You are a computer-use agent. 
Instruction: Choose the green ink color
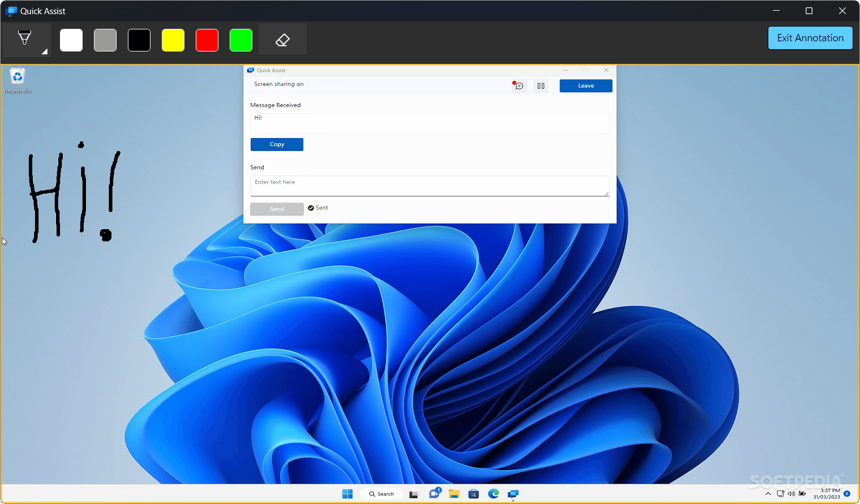[x=241, y=40]
